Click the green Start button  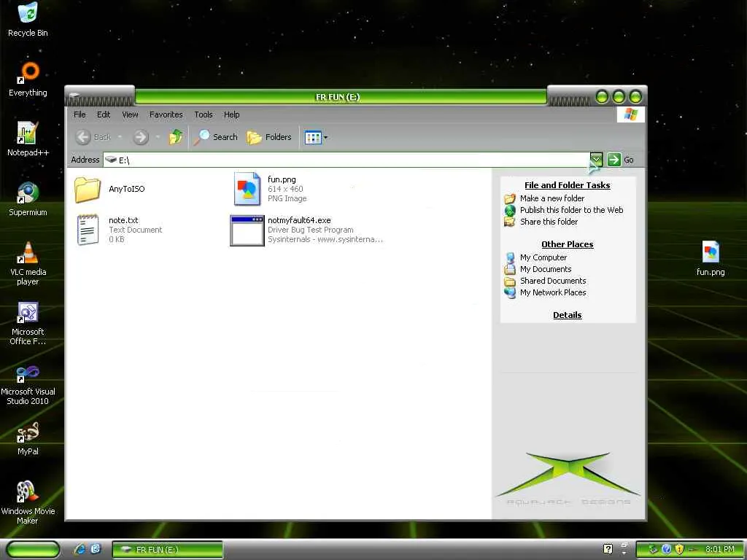pyautogui.click(x=33, y=549)
